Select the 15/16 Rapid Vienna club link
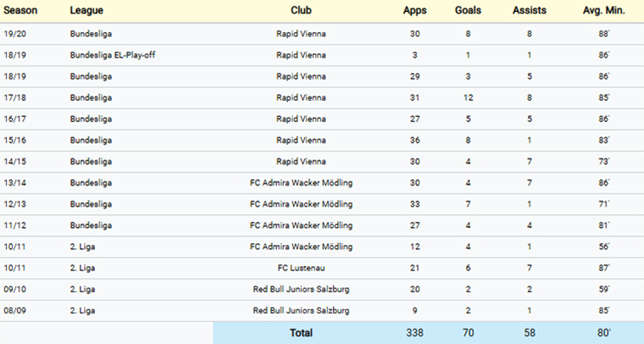This screenshot has height=344, width=644. (x=301, y=141)
